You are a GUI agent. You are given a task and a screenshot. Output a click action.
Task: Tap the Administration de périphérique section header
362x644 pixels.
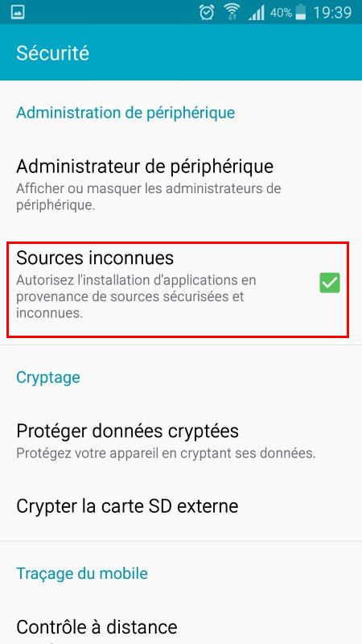[x=125, y=113]
